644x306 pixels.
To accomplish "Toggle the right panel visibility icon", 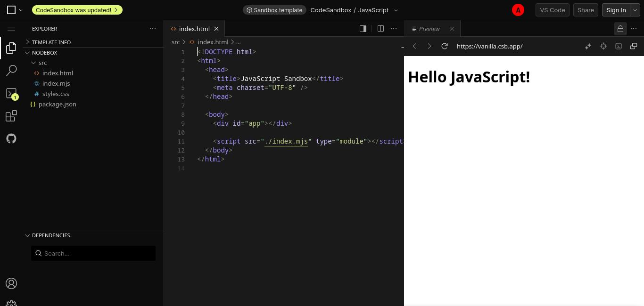I will (x=363, y=29).
